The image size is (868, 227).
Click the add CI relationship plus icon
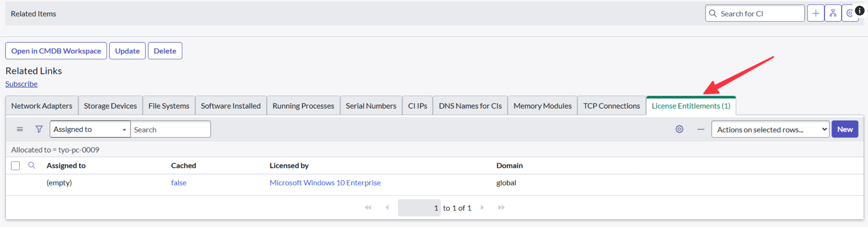(816, 14)
